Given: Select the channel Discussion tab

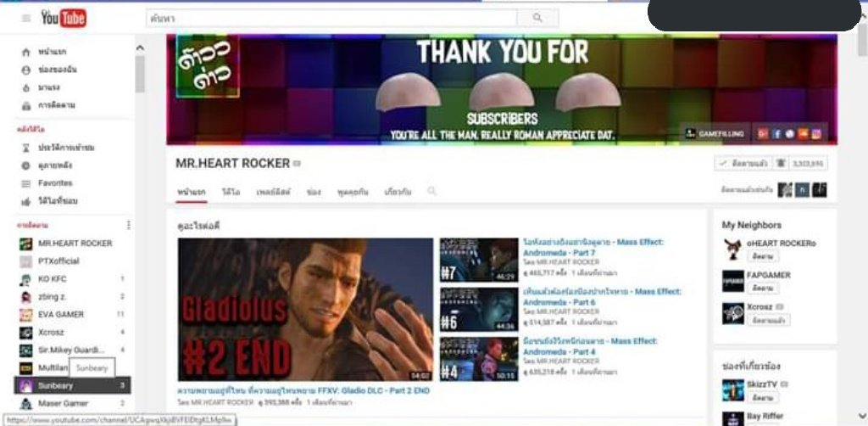Looking at the screenshot, I should tap(353, 192).
